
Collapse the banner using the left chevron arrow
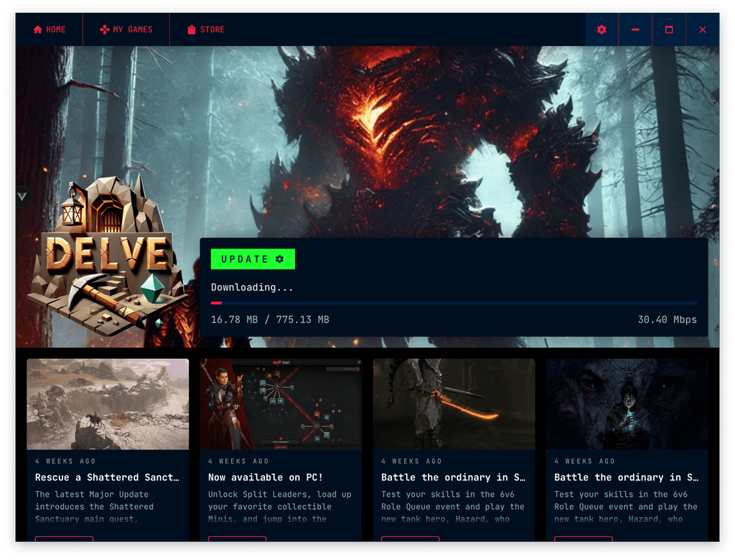pyautogui.click(x=22, y=195)
